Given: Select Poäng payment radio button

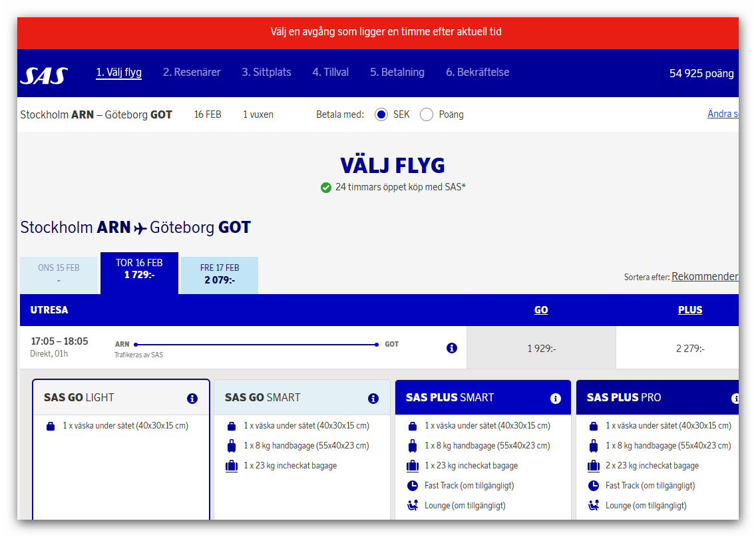Looking at the screenshot, I should click(x=427, y=114).
